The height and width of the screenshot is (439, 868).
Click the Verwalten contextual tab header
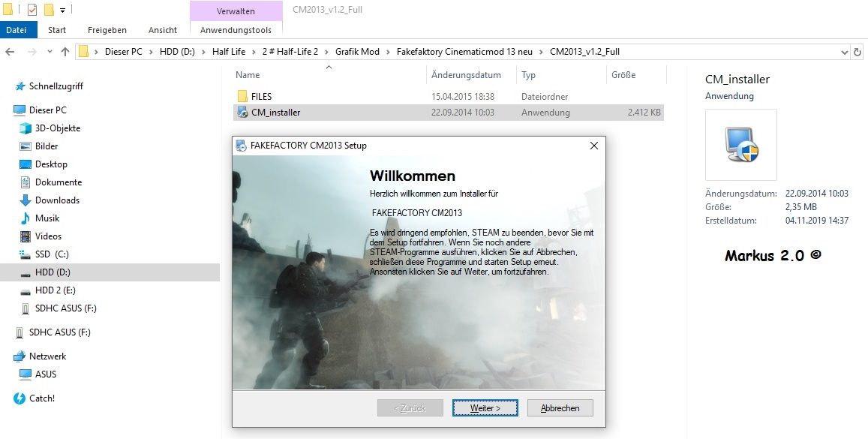coord(236,11)
